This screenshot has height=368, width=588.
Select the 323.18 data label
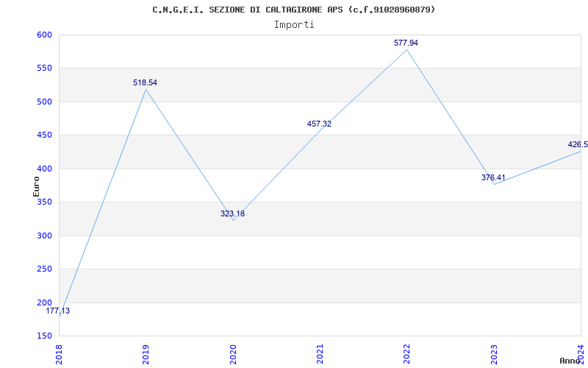pyautogui.click(x=232, y=213)
